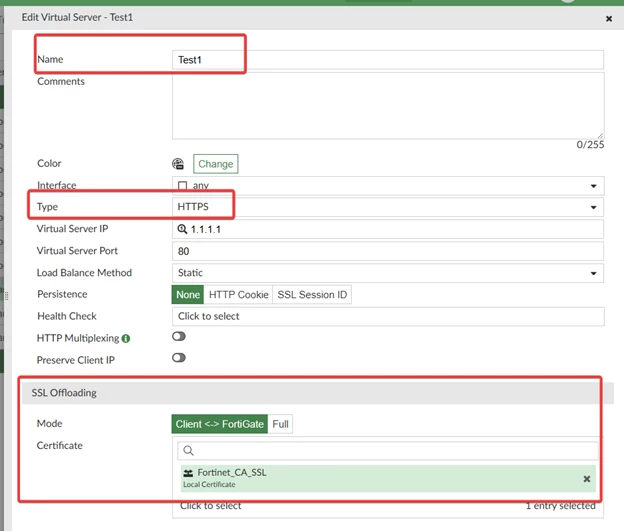Open the Type dropdown showing HTTPS

pyautogui.click(x=388, y=207)
